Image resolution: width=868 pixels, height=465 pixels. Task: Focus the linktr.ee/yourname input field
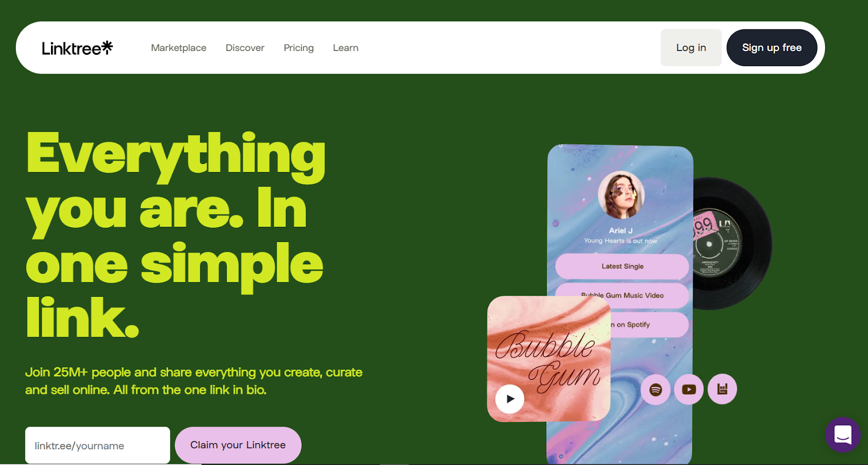point(98,445)
